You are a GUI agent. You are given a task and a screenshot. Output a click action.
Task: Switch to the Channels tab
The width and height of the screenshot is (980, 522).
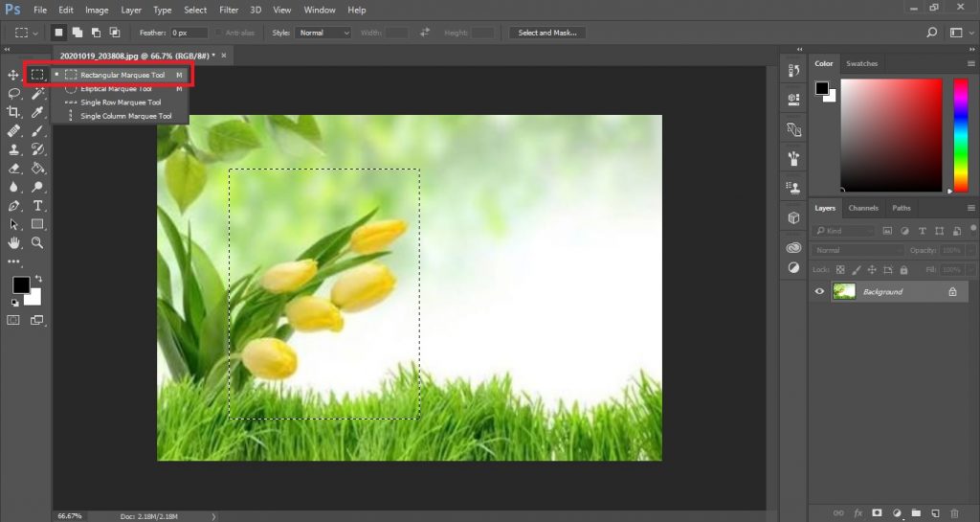point(863,208)
